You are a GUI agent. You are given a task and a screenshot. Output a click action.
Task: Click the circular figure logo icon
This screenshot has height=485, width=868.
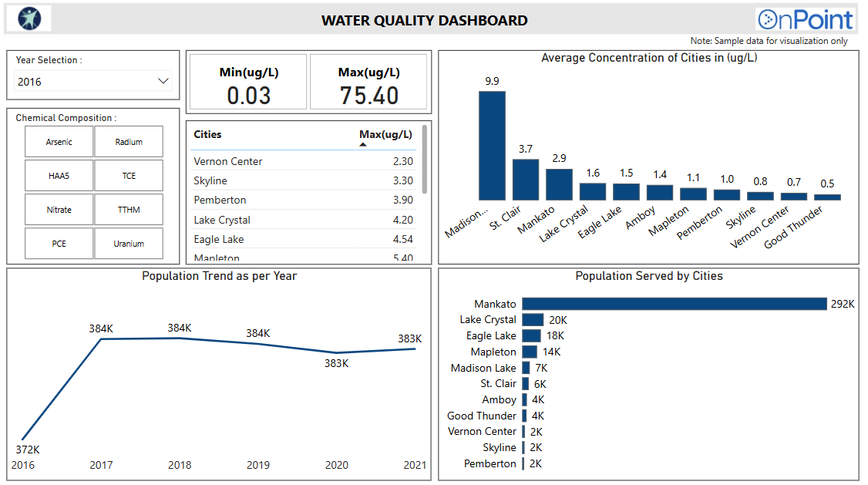tap(29, 19)
